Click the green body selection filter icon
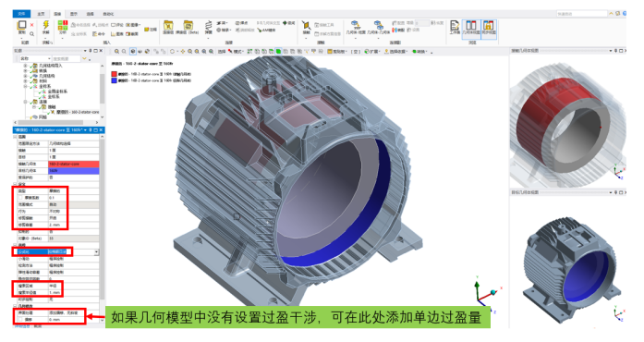The height and width of the screenshot is (342, 644). 278,52
